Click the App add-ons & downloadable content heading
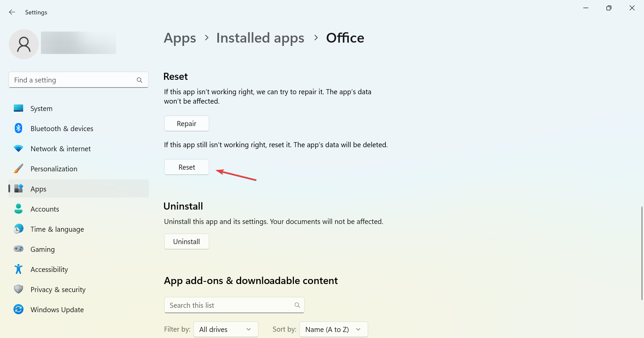 pyautogui.click(x=251, y=281)
